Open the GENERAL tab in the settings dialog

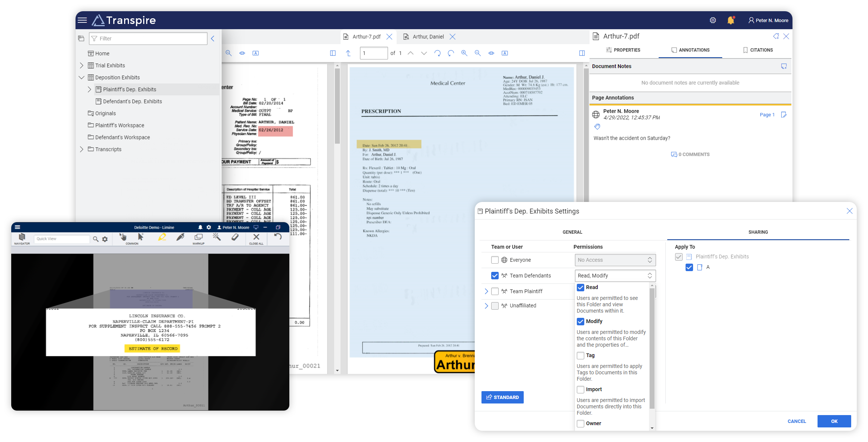coord(572,232)
